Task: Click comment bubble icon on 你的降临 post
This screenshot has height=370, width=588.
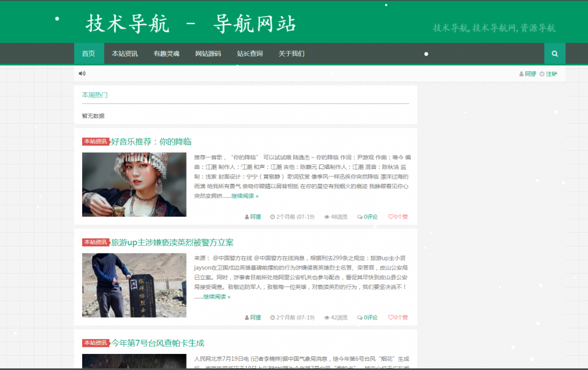Action: point(359,217)
